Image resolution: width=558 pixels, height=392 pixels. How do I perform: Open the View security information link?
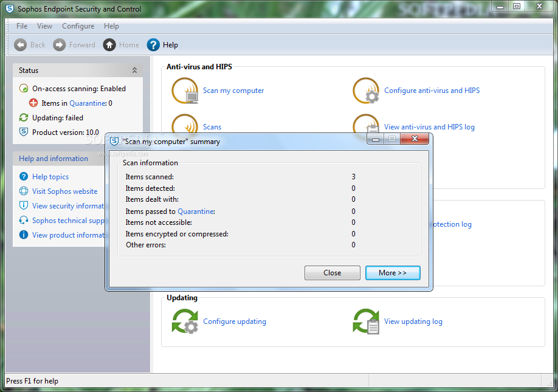tap(68, 206)
